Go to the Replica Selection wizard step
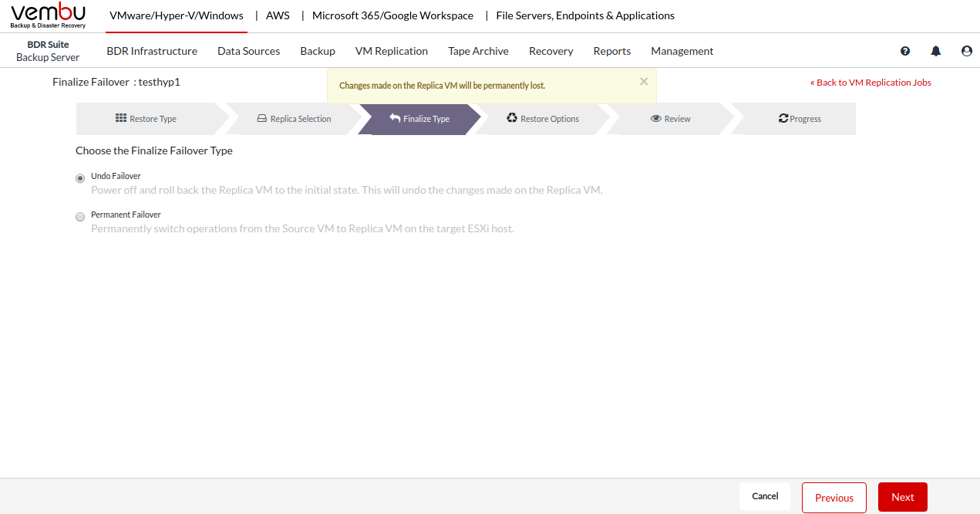This screenshot has height=514, width=980. point(294,119)
